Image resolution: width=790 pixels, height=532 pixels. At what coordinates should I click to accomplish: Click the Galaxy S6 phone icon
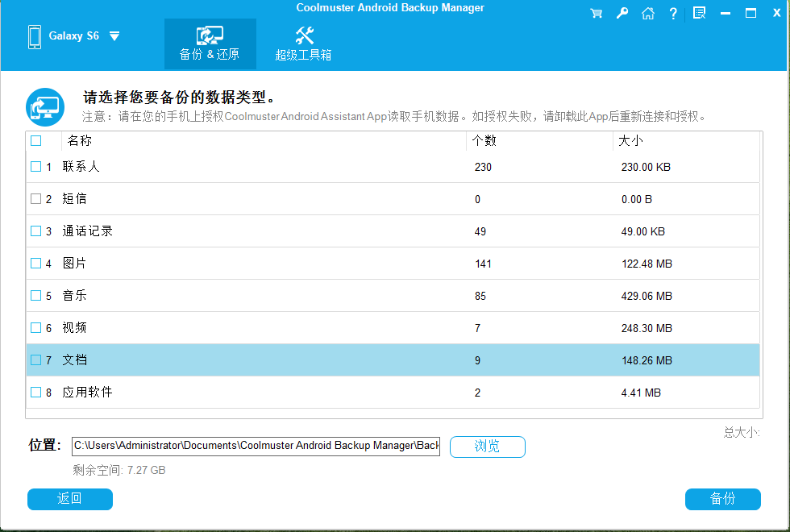pos(35,37)
